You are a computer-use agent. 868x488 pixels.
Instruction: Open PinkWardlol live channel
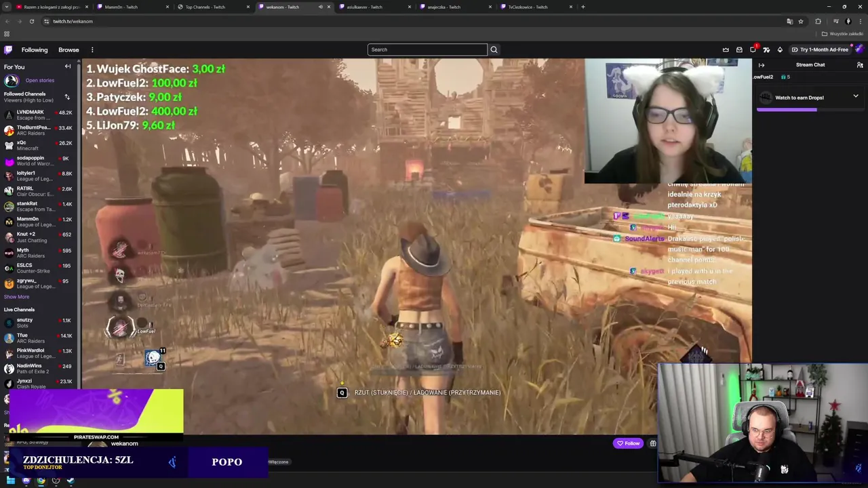38,353
